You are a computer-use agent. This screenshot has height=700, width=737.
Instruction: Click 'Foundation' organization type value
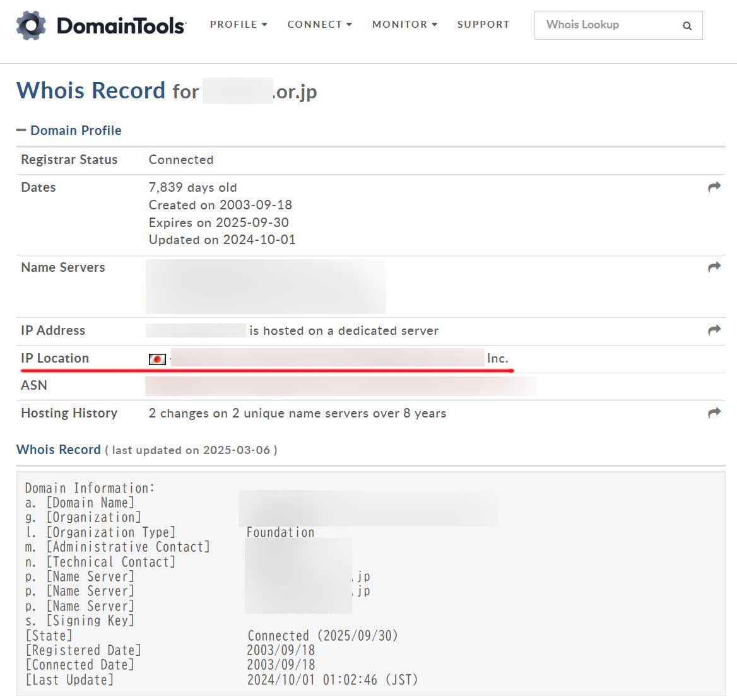[280, 532]
